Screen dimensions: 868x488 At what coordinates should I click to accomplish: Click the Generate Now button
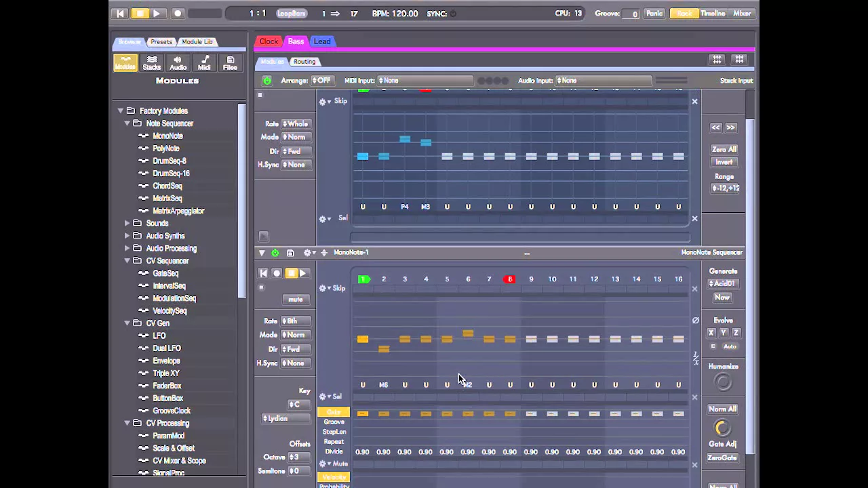722,298
